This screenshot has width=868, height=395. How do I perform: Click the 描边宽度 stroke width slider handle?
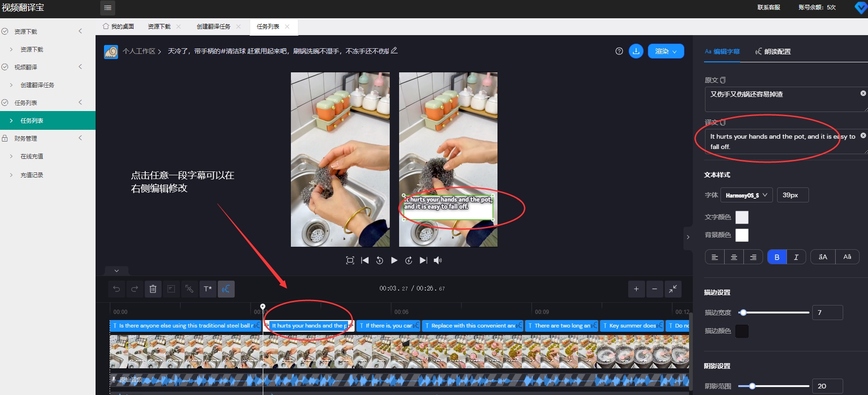tap(743, 313)
